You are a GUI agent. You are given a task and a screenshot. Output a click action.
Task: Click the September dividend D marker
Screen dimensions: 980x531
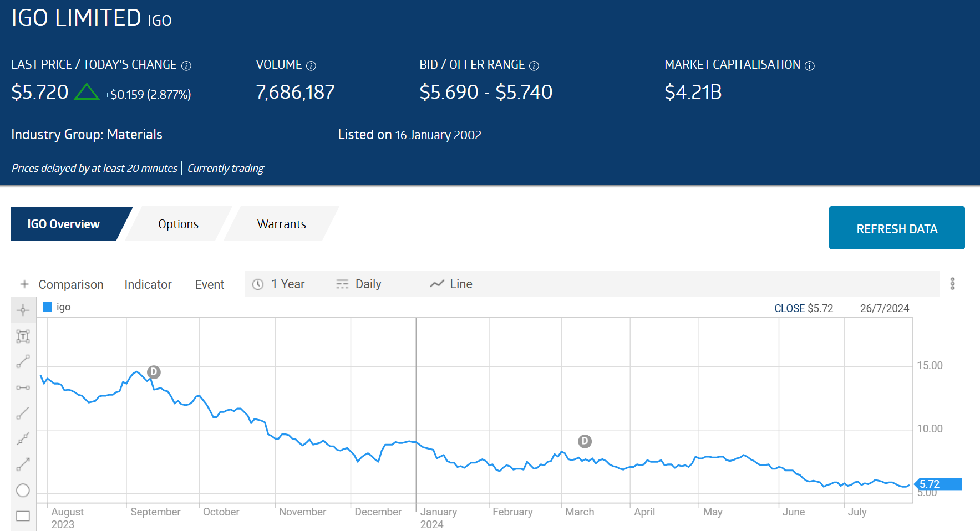[154, 372]
